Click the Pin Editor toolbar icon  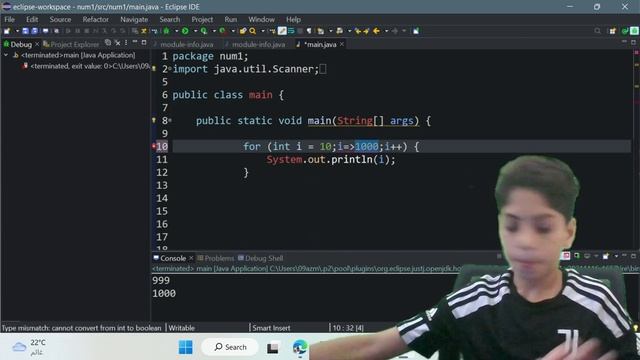[416, 31]
